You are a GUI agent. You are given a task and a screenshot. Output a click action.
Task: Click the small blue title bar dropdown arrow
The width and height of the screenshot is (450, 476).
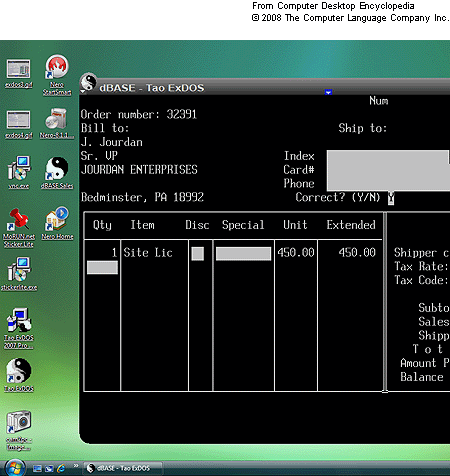coord(328,92)
